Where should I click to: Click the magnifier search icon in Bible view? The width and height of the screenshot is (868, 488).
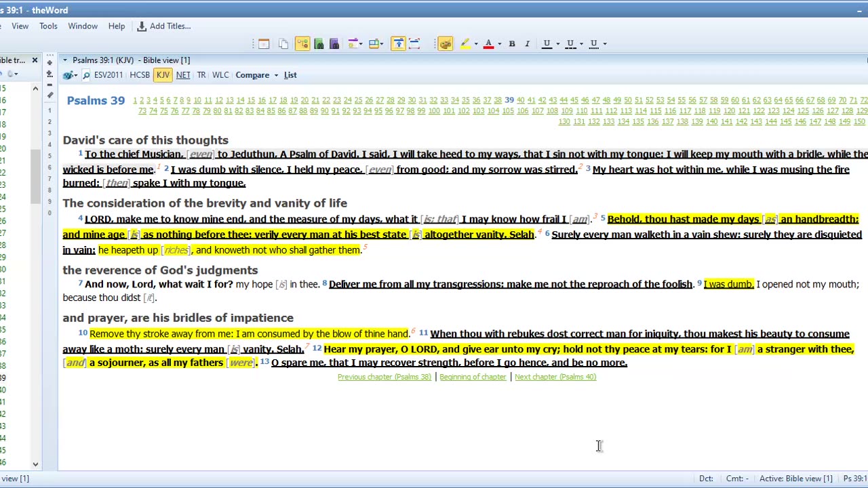pos(86,75)
